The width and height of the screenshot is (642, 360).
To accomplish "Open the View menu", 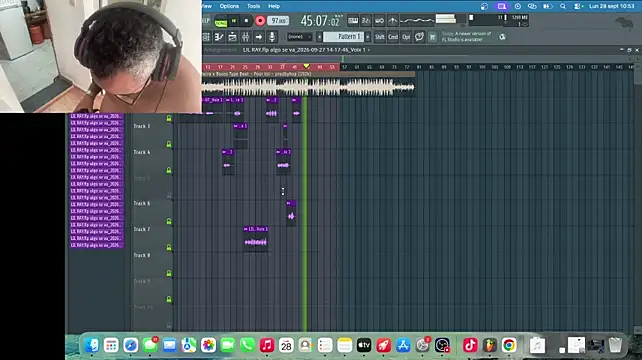I will pos(207,6).
